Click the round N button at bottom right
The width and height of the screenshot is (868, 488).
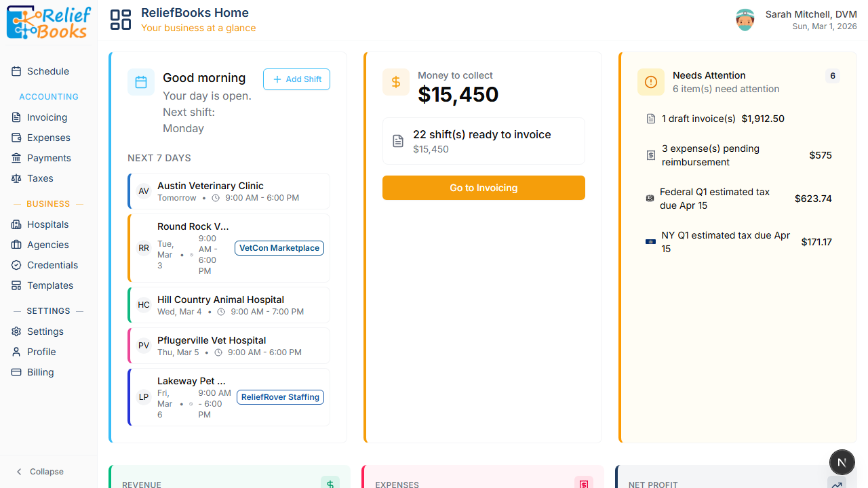click(x=842, y=462)
